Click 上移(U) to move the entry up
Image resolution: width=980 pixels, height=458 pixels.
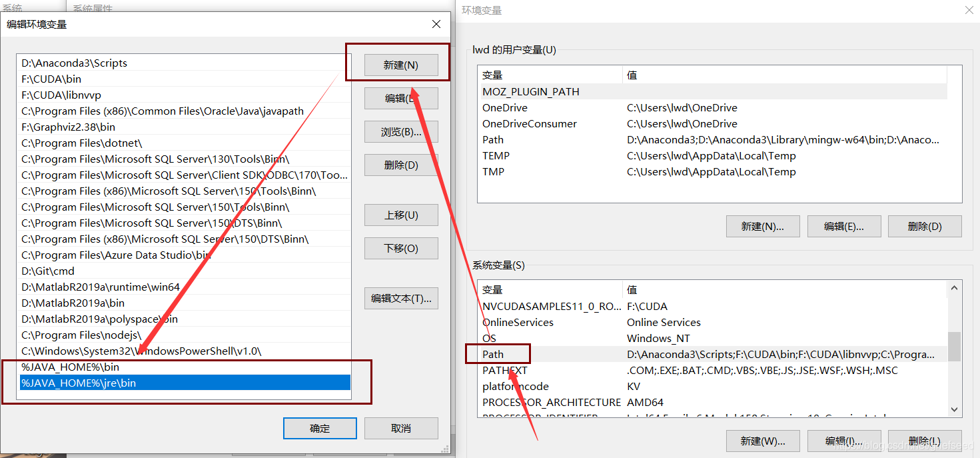[x=400, y=215]
